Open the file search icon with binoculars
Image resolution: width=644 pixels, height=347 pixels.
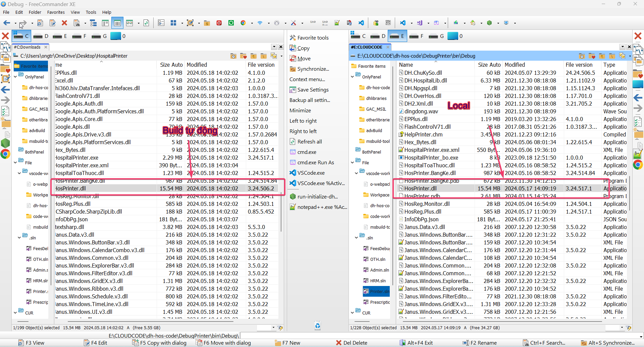click(x=77, y=23)
